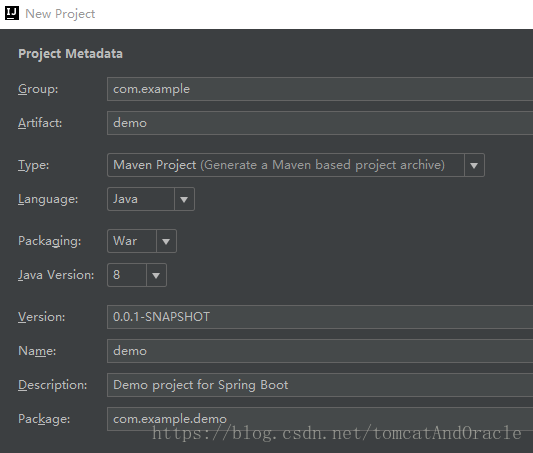Image resolution: width=533 pixels, height=453 pixels.
Task: Click the Description text field
Action: [320, 385]
